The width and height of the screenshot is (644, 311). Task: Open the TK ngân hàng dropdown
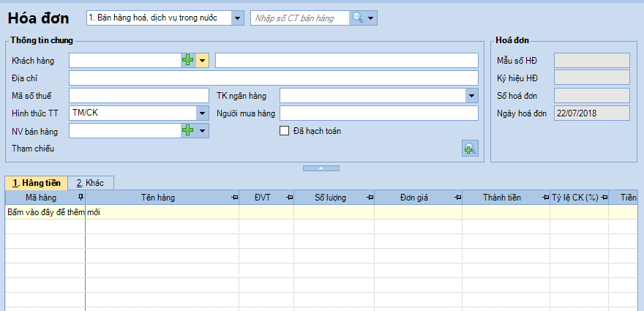472,96
